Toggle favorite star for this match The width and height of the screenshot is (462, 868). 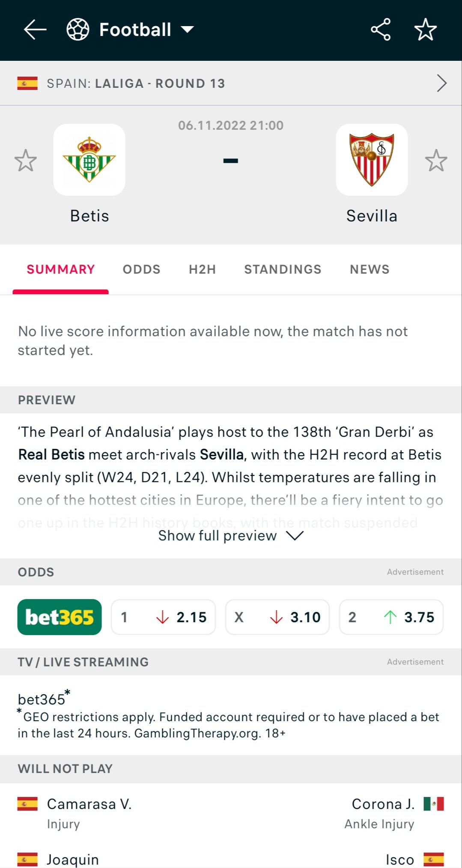[x=426, y=30]
